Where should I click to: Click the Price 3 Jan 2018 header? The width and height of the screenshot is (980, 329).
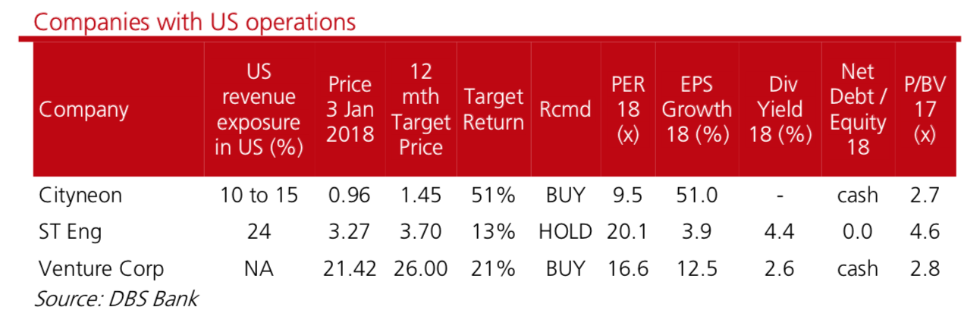coord(350,110)
